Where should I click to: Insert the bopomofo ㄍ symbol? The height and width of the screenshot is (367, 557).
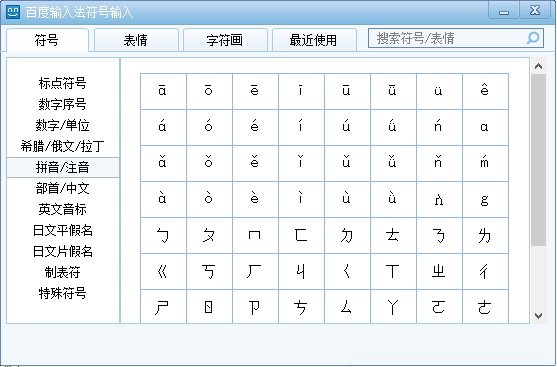pos(163,271)
